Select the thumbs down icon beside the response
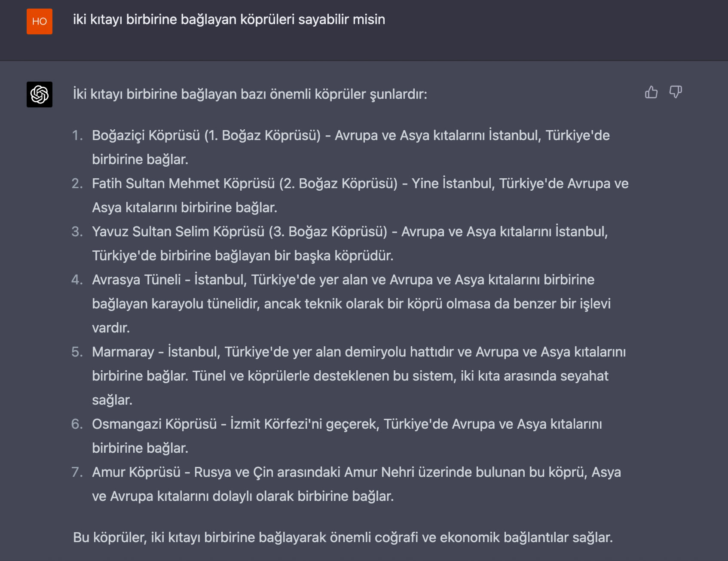 click(676, 92)
